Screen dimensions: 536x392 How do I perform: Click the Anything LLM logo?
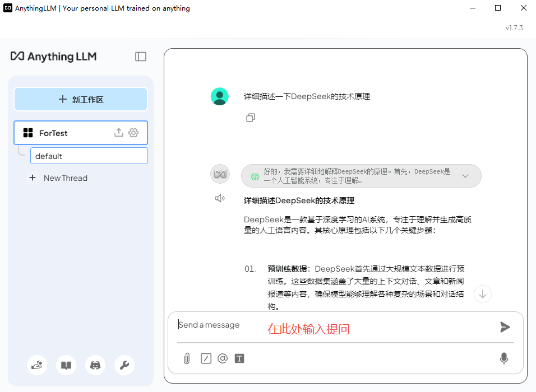coord(54,57)
